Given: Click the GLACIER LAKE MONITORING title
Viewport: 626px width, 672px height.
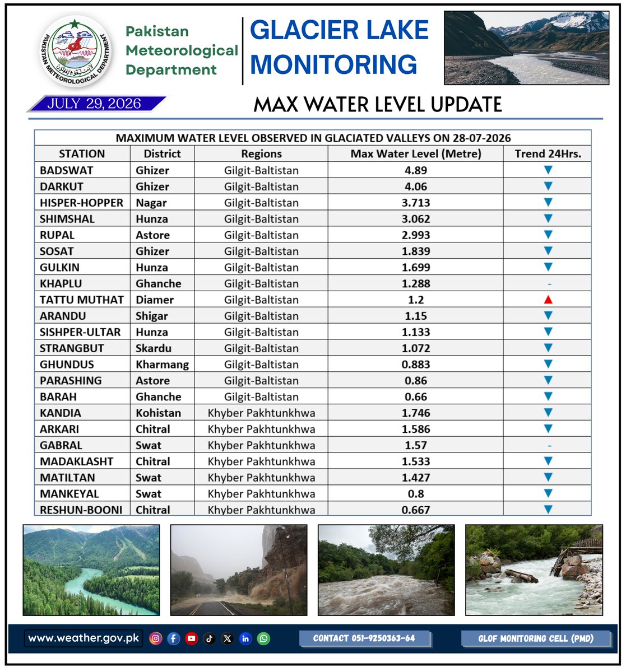Looking at the screenshot, I should point(339,47).
